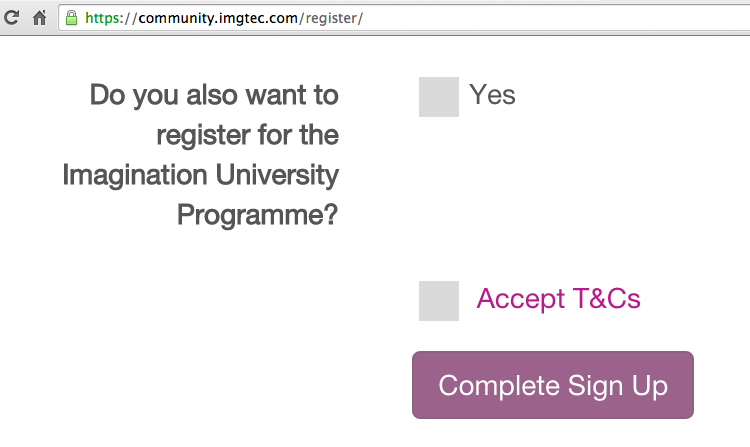Tick the Yes checkbox
Screen dimensions: 750x447
coord(438,97)
